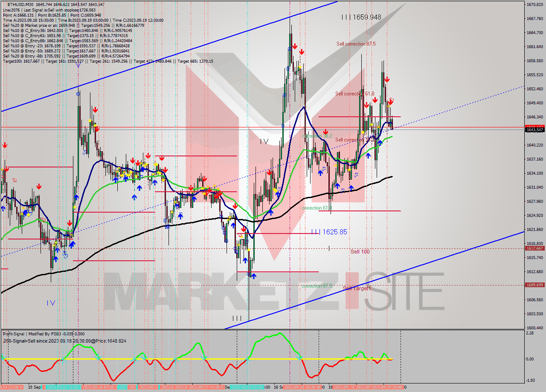Click the green 'correction 38.2' label
Screen dimensions: 546x392
click(317, 136)
